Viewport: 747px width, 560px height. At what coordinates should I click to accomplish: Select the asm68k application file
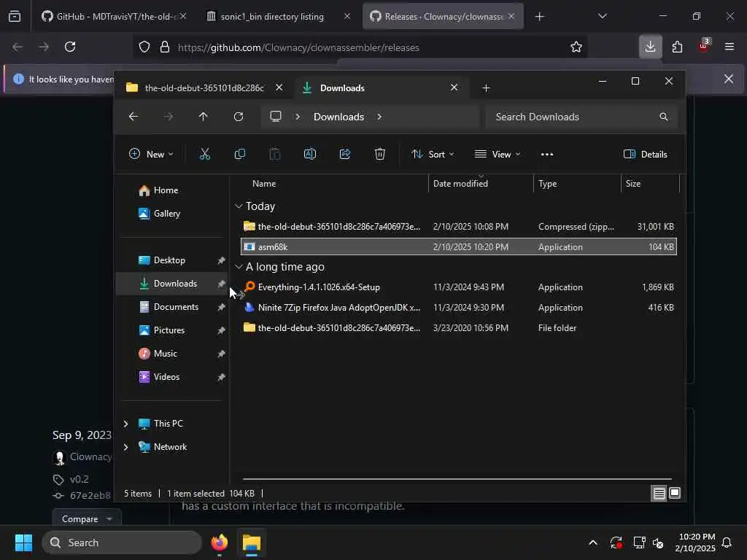(x=459, y=246)
